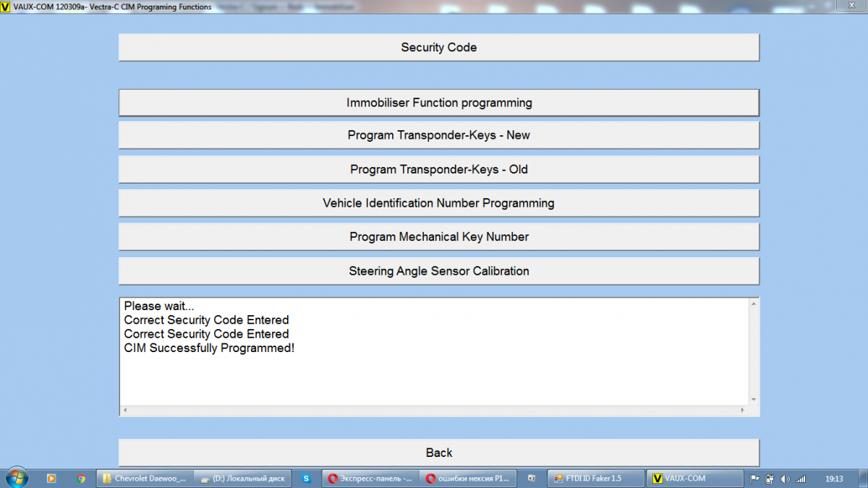Viewport: 868px width, 488px height.
Task: Click the log box horizontal scrollbar left arrow
Action: [125, 410]
